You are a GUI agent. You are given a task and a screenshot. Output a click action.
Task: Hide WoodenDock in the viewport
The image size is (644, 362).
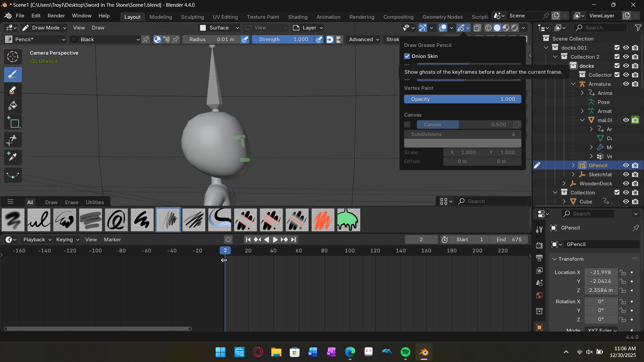(626, 184)
